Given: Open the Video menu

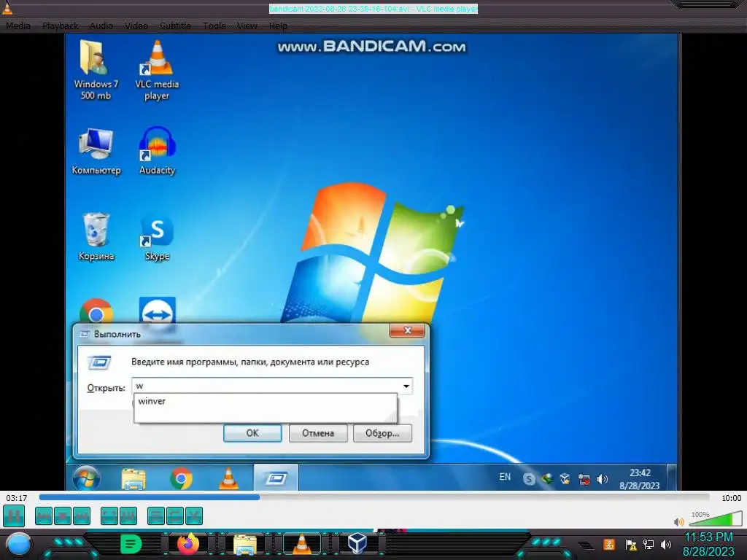Looking at the screenshot, I should pos(136,26).
